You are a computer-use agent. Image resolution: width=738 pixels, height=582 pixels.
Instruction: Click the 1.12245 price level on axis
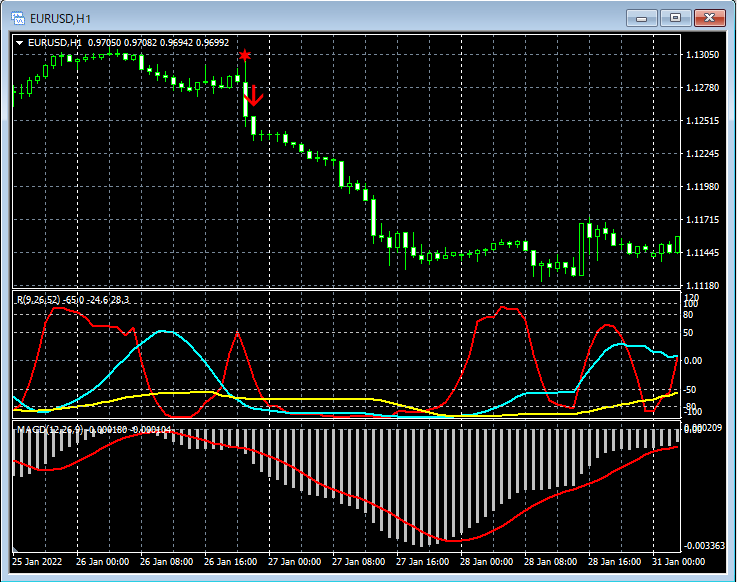tap(704, 154)
